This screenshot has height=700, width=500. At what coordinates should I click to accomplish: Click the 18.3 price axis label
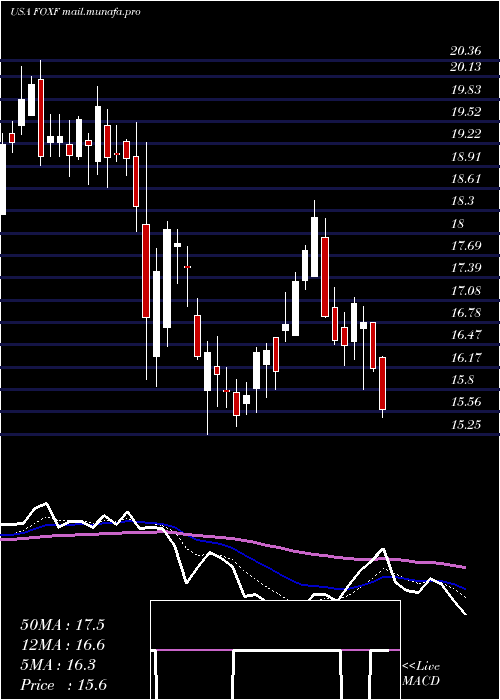(462, 201)
